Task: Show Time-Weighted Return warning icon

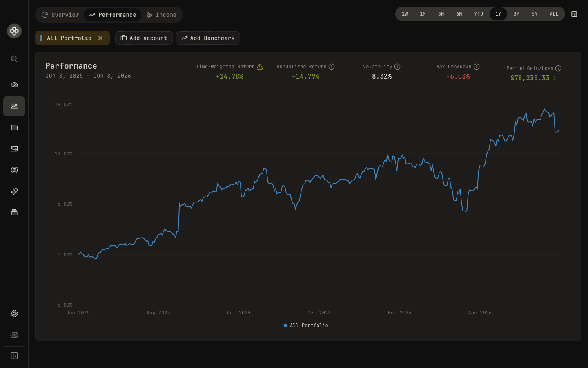Action: click(x=260, y=67)
